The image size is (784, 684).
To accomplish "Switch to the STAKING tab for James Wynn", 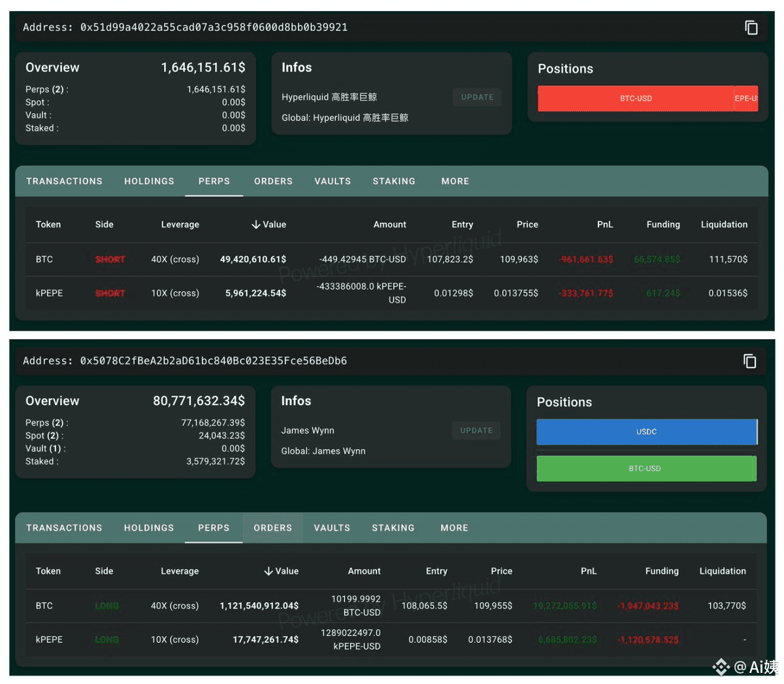I will (x=393, y=528).
